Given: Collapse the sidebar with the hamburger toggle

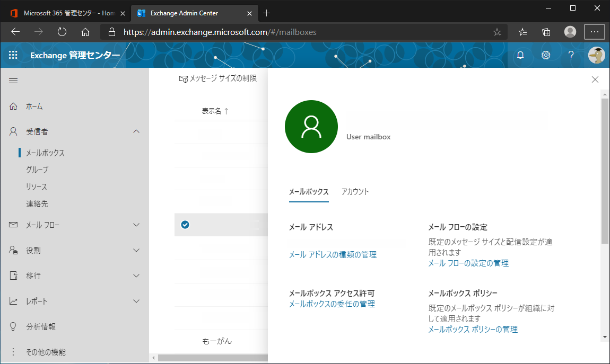Looking at the screenshot, I should pyautogui.click(x=13, y=81).
